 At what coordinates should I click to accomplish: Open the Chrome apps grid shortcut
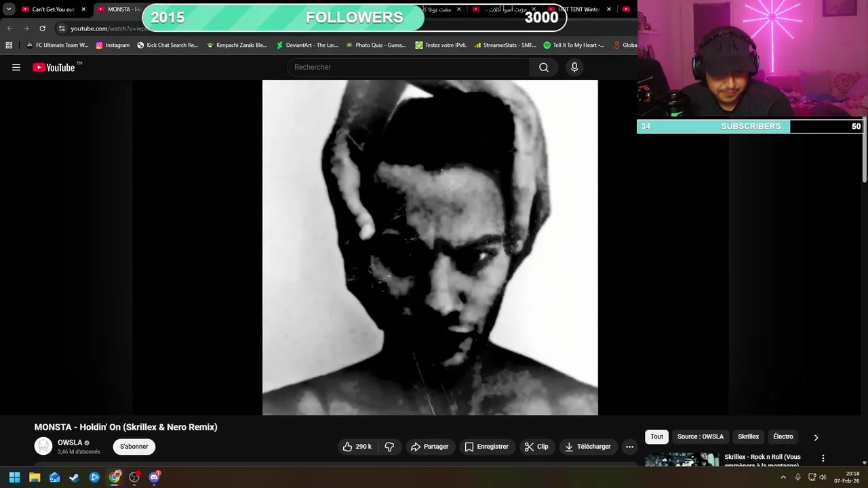9,45
